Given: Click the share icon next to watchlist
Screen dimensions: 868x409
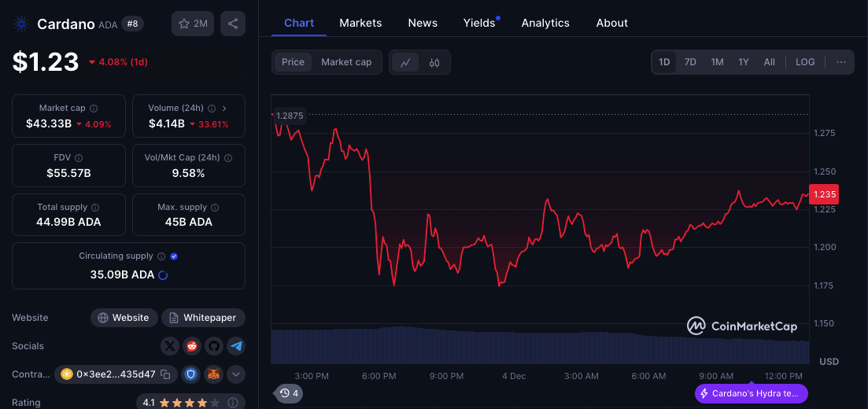Looking at the screenshot, I should click(233, 24).
